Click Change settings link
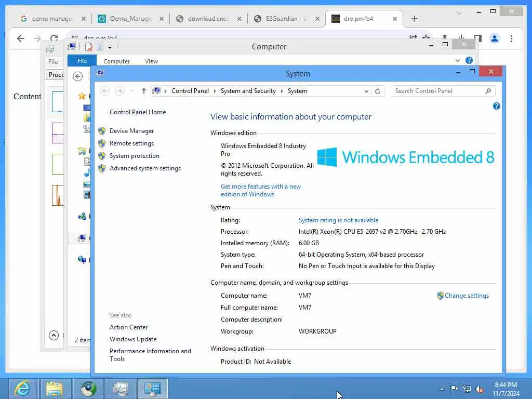 (467, 296)
